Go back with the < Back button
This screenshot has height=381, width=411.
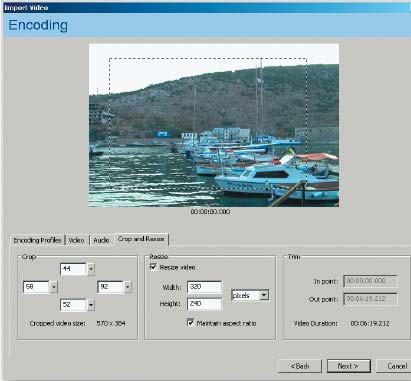(x=300, y=366)
